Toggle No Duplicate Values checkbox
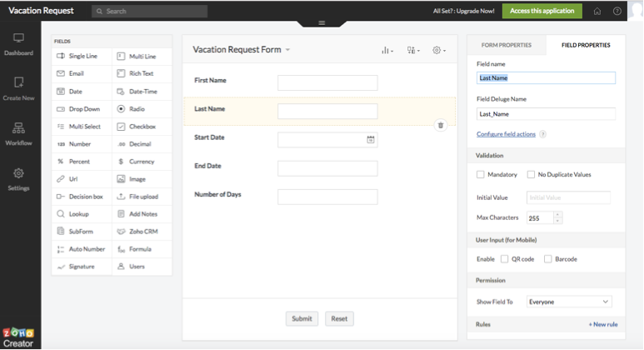 pos(531,175)
